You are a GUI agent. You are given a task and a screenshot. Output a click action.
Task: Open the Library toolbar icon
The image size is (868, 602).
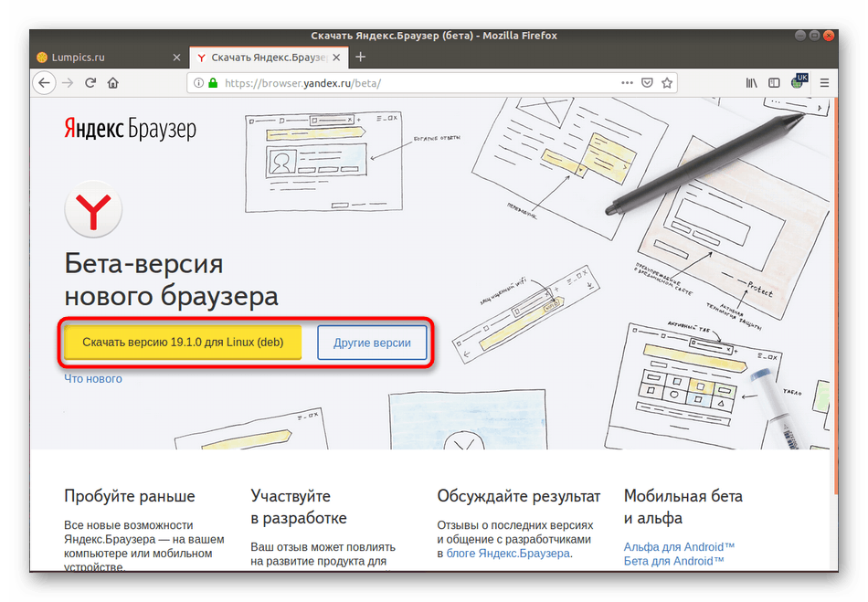[751, 83]
